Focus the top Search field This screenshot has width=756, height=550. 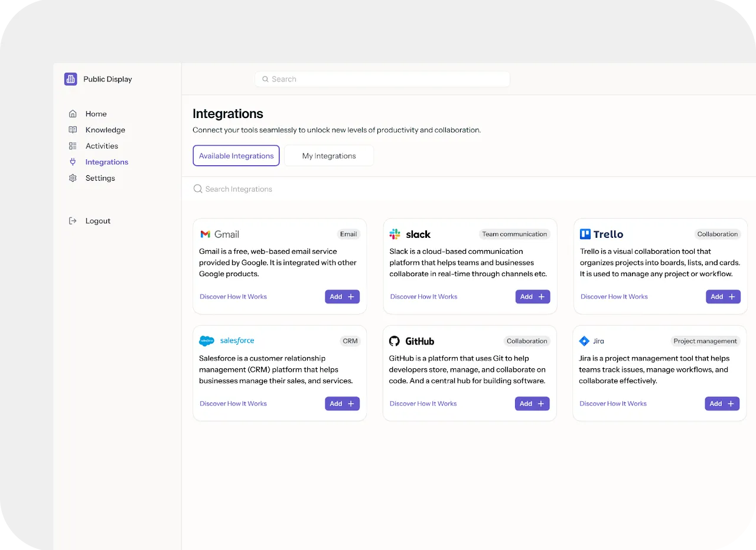pyautogui.click(x=382, y=79)
